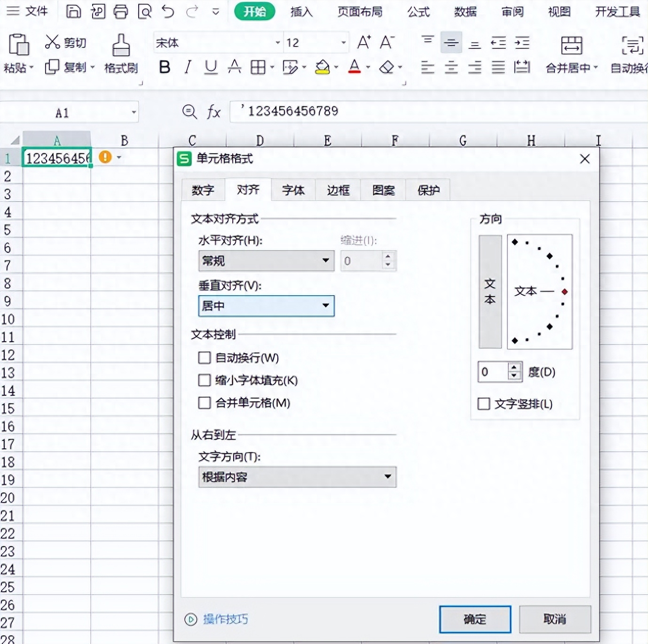
Task: Click the Save icon in quick access toolbar
Action: click(x=73, y=11)
